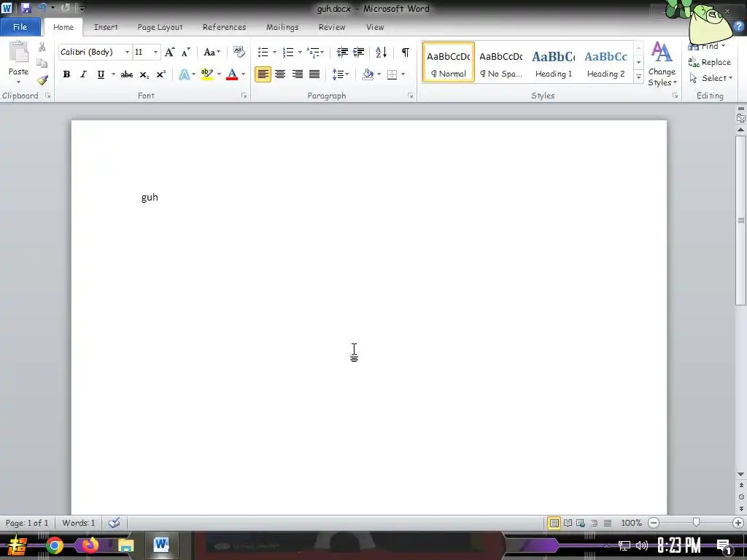Switch to the Mailings tab

282,27
